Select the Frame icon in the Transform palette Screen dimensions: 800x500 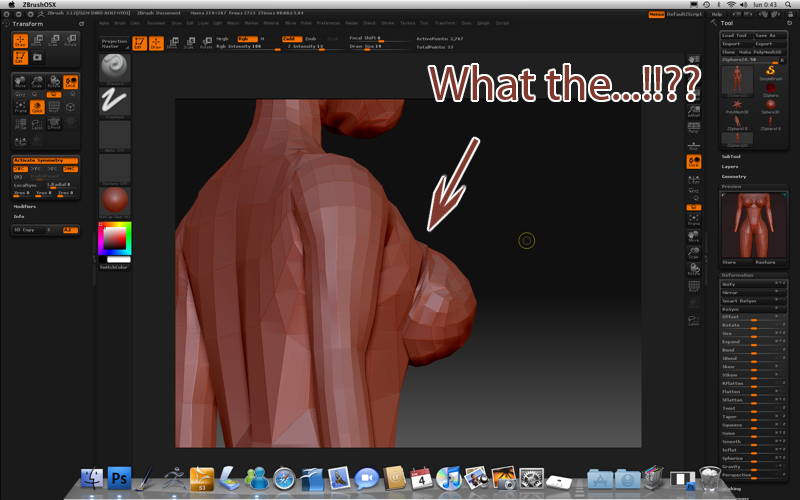(x=20, y=107)
